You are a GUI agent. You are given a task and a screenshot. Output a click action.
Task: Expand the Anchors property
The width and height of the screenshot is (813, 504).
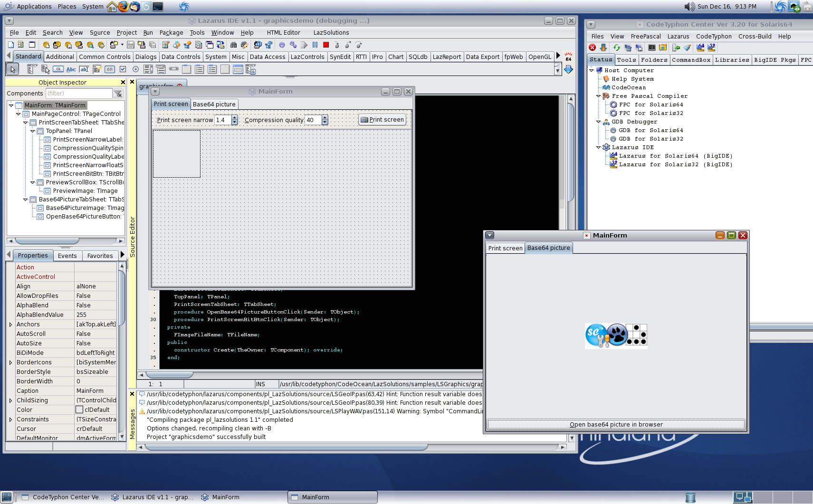(10, 324)
